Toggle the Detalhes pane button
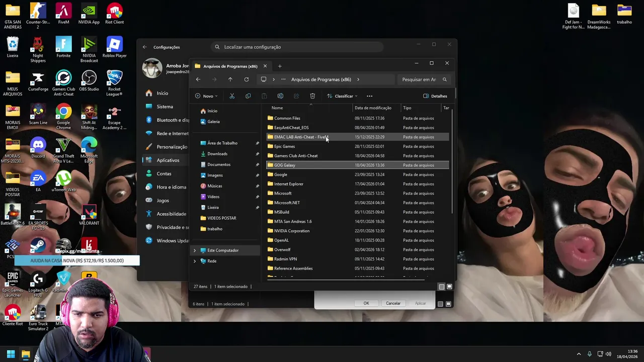The image size is (644, 362). (435, 96)
